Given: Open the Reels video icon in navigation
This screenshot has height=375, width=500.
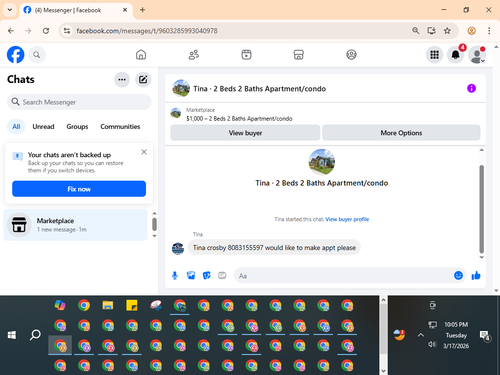Looking at the screenshot, I should (246, 55).
